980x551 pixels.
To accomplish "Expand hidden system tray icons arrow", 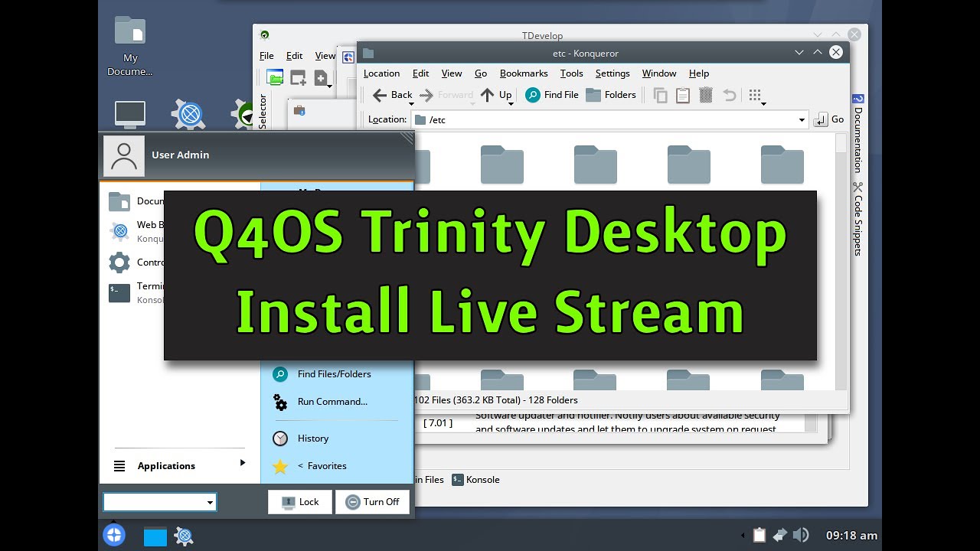I will (741, 536).
